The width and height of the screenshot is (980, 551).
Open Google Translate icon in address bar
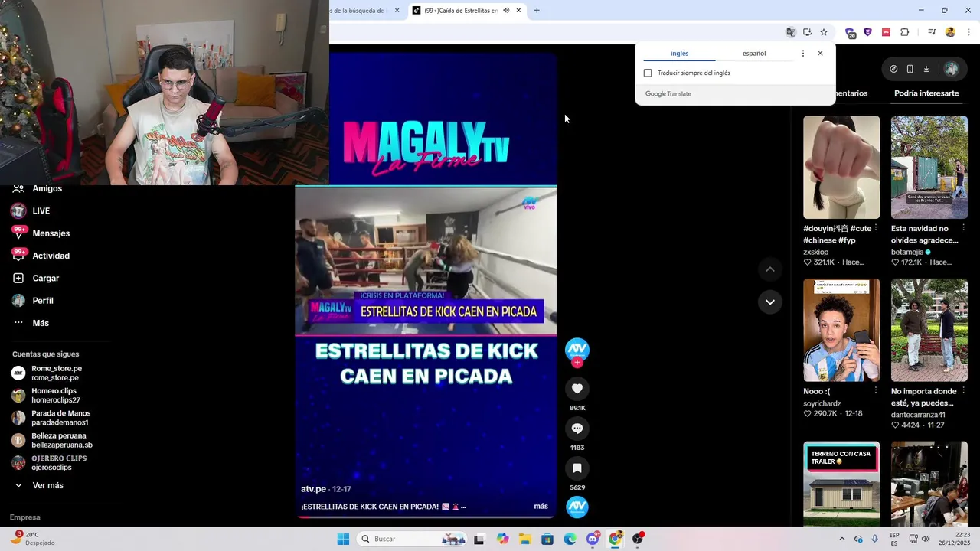click(791, 32)
